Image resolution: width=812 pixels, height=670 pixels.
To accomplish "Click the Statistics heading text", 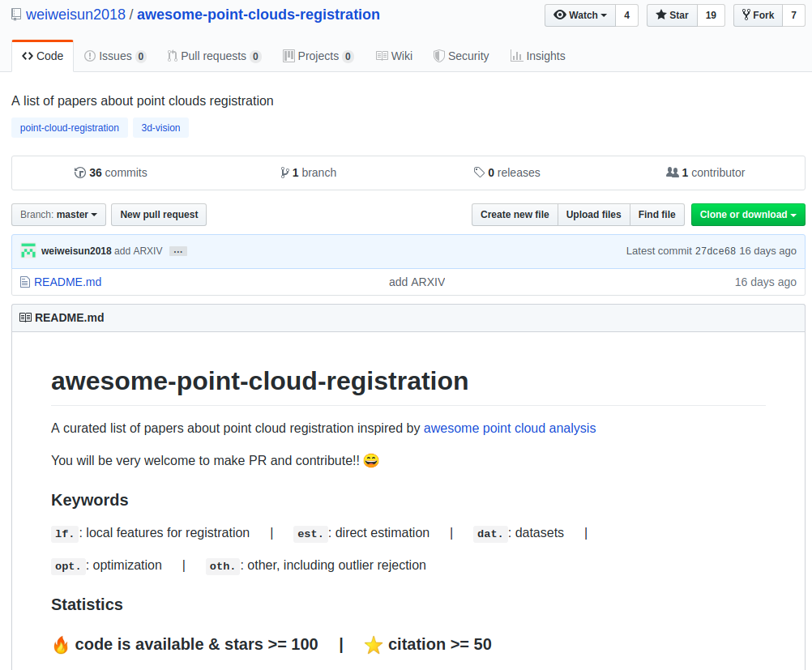I will [87, 604].
